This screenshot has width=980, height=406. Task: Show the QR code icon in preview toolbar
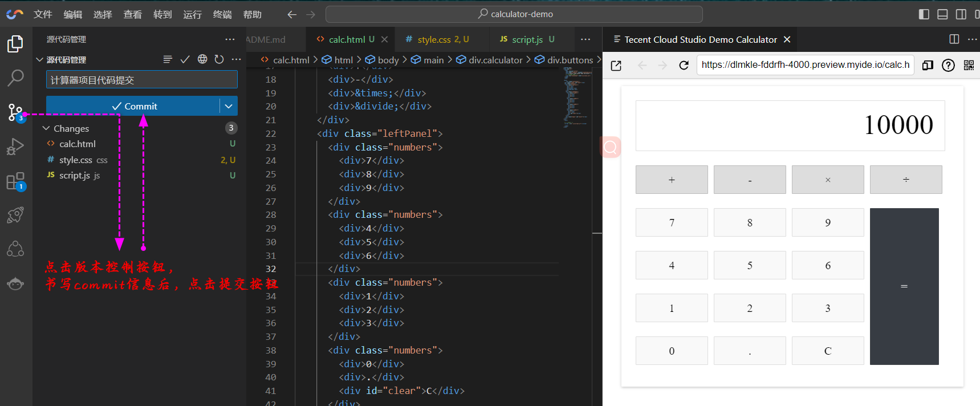tap(969, 65)
